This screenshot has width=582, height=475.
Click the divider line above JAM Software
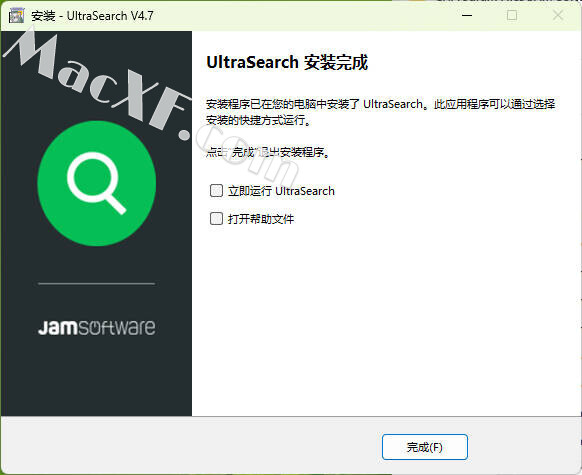pos(97,284)
